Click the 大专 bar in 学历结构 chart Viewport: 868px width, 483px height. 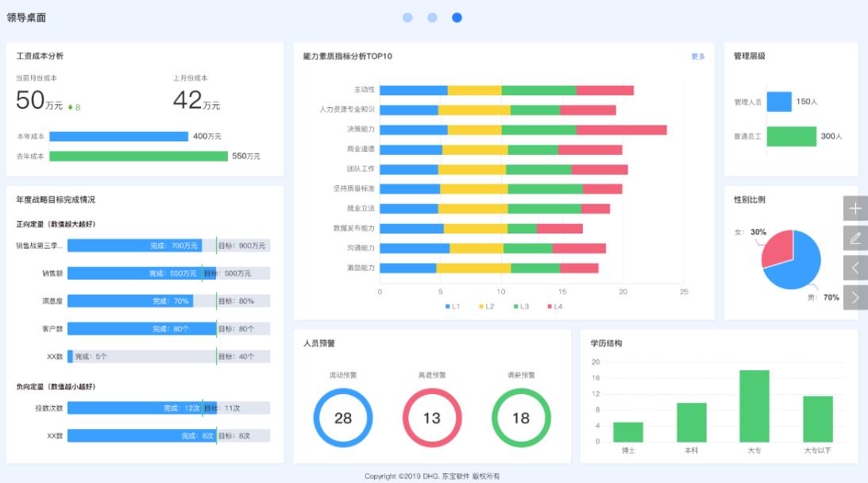[754, 406]
